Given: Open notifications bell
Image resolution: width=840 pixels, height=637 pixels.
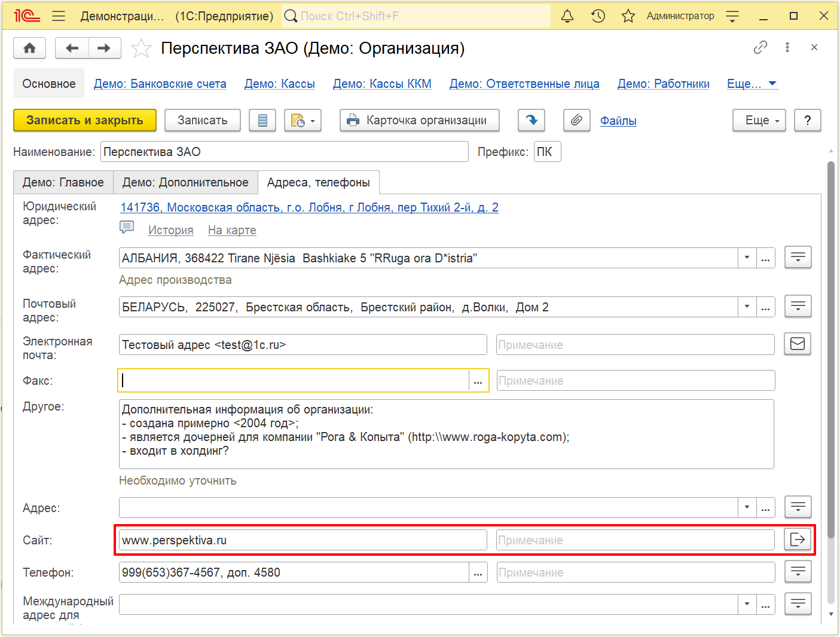Looking at the screenshot, I should click(567, 16).
